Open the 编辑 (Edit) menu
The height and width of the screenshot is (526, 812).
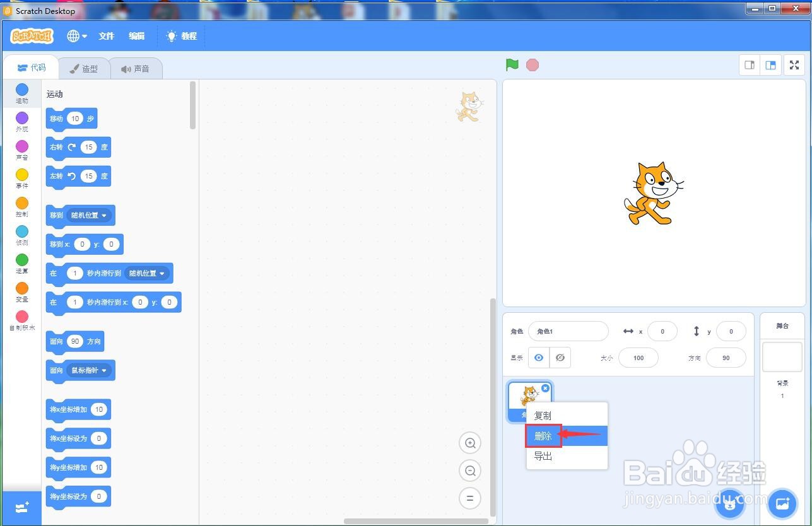tap(137, 36)
